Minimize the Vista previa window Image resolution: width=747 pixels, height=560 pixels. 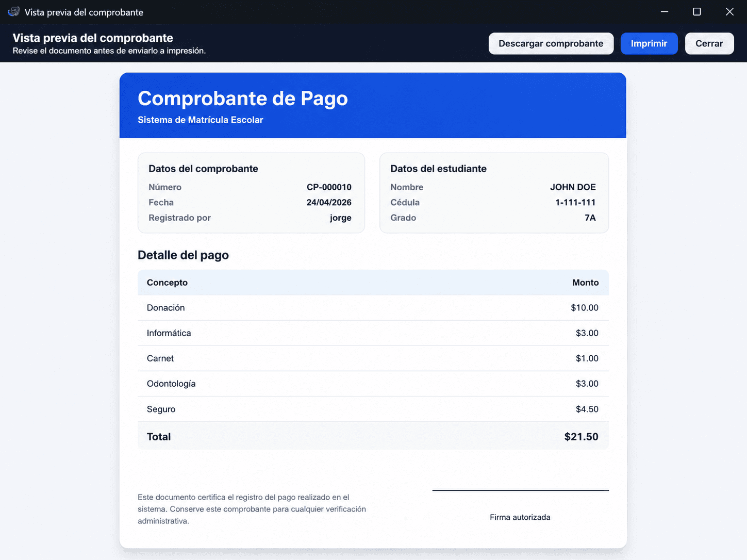pos(665,11)
